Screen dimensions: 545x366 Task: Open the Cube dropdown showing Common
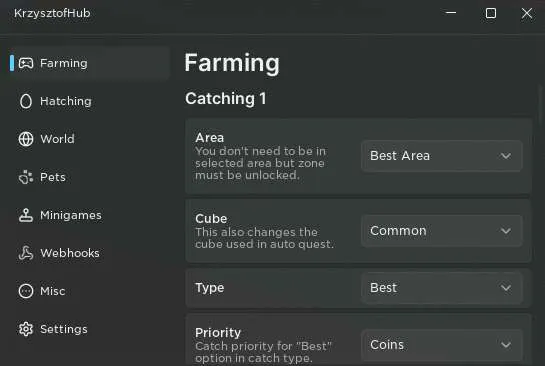pos(441,231)
